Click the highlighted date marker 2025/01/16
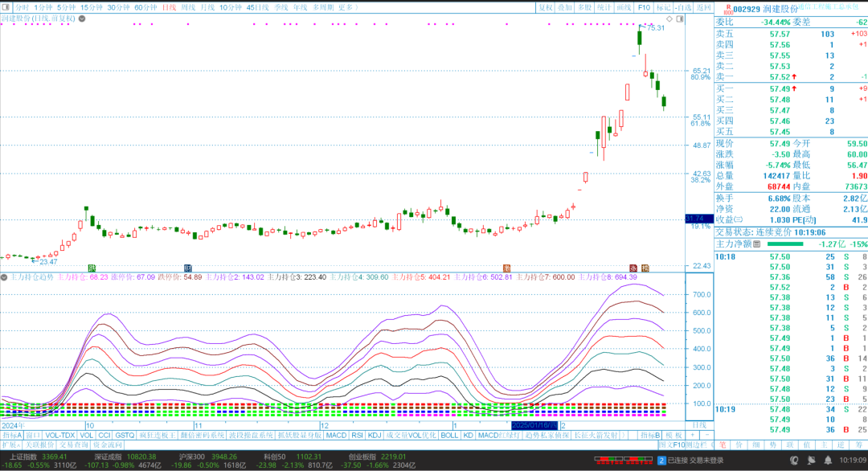Image resolution: width=868 pixels, height=471 pixels. click(534, 426)
